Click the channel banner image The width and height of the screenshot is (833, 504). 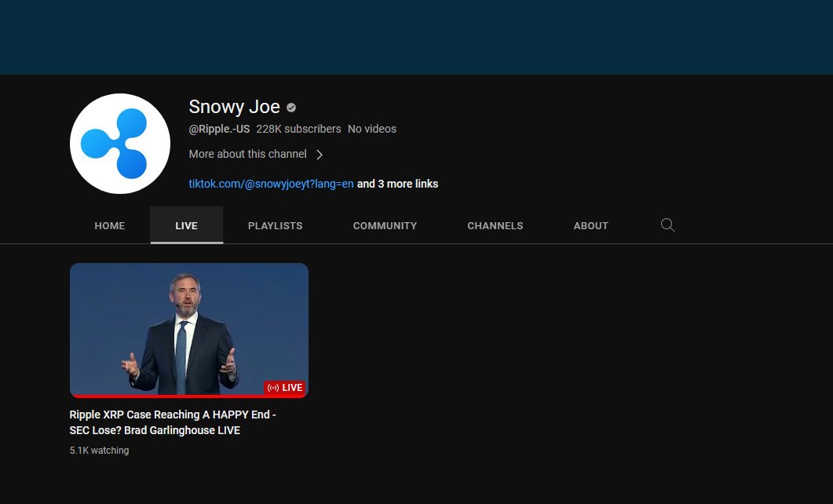(416, 37)
